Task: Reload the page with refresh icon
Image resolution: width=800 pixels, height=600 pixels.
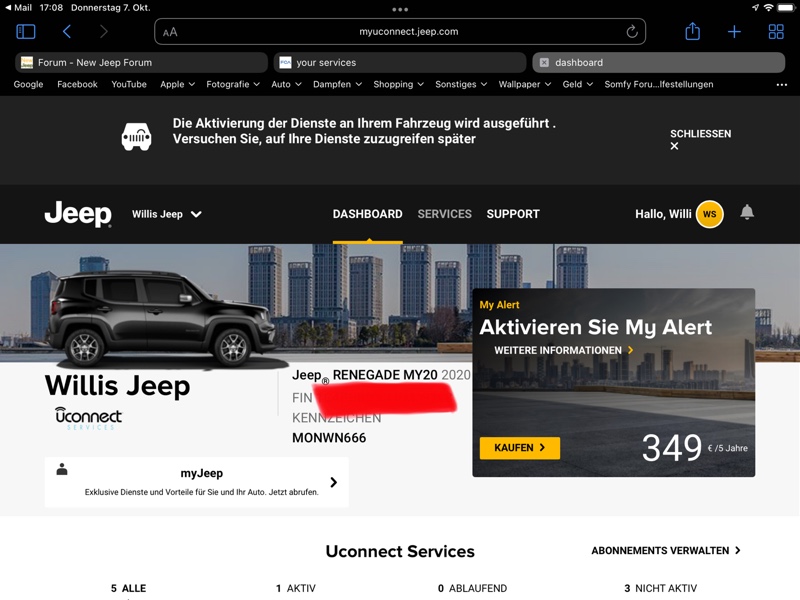Action: click(632, 32)
